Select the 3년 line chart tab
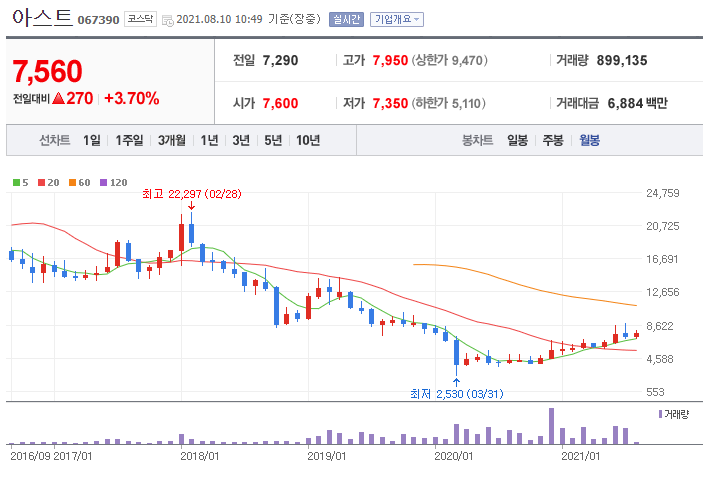Viewport: 703px width, 479px height. 241,140
